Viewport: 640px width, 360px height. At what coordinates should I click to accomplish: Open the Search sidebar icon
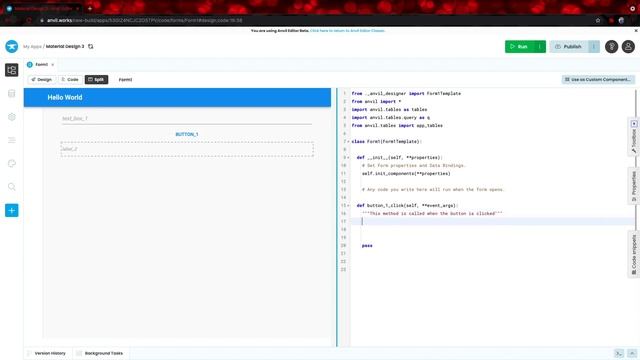11,187
